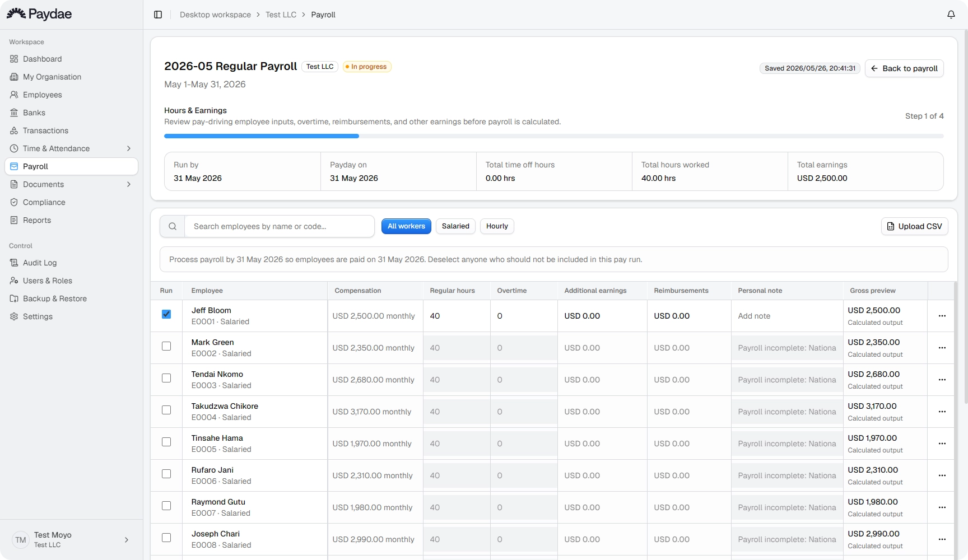
Task: Open row actions menu for Joseph Chari
Action: pos(942,539)
